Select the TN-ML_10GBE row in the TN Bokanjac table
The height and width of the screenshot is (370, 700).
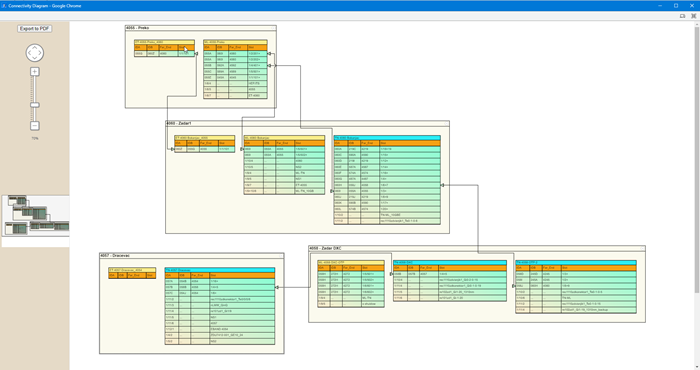click(x=387, y=215)
